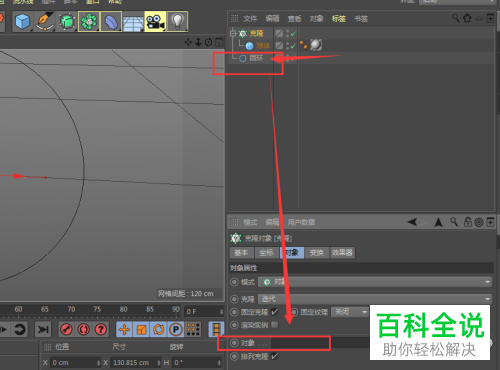Click the Sphere material tag thumbnail
The image size is (500, 370).
[x=316, y=45]
